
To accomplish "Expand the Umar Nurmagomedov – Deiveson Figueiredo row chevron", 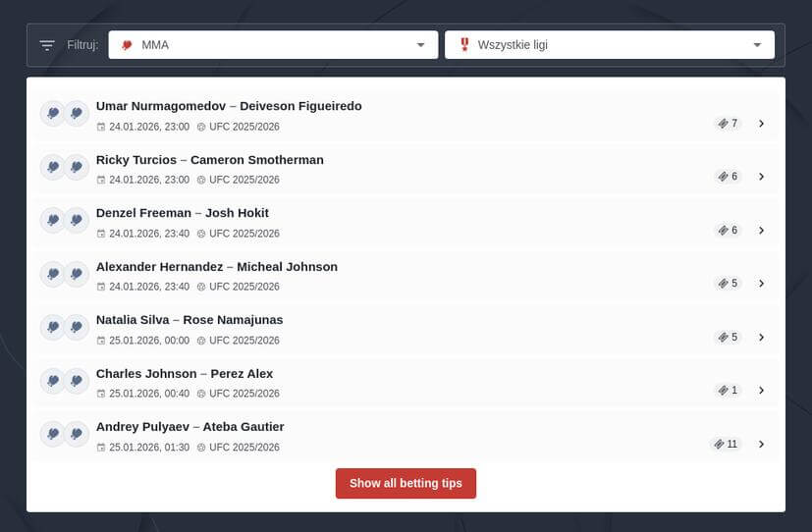I will (x=761, y=124).
